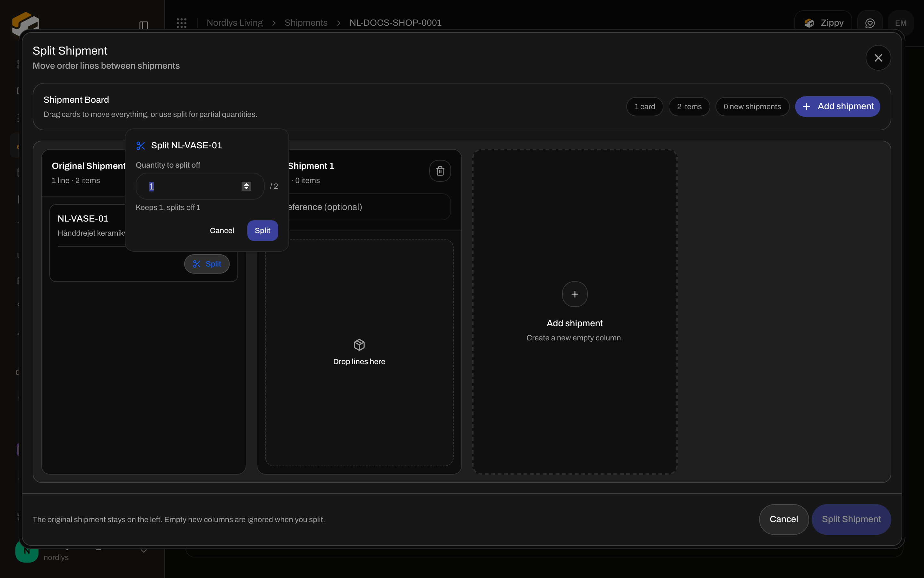Click the Split pill on the NL-VASE-01 card
The height and width of the screenshot is (578, 924).
(207, 264)
